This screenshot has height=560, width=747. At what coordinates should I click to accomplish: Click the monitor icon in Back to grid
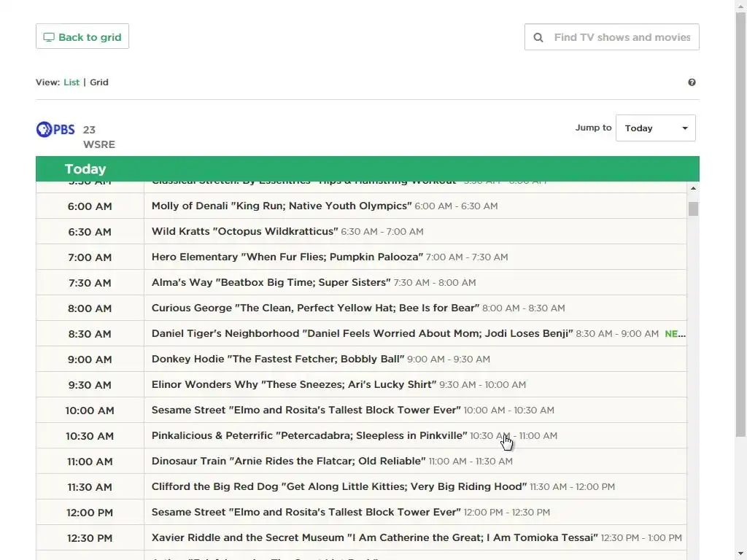pos(49,37)
